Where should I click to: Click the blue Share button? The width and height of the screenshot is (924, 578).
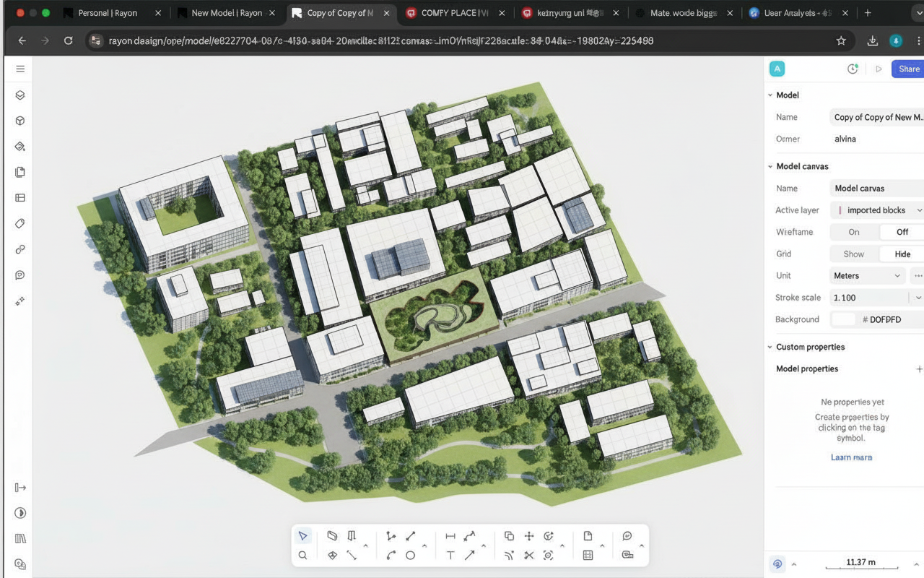click(908, 69)
